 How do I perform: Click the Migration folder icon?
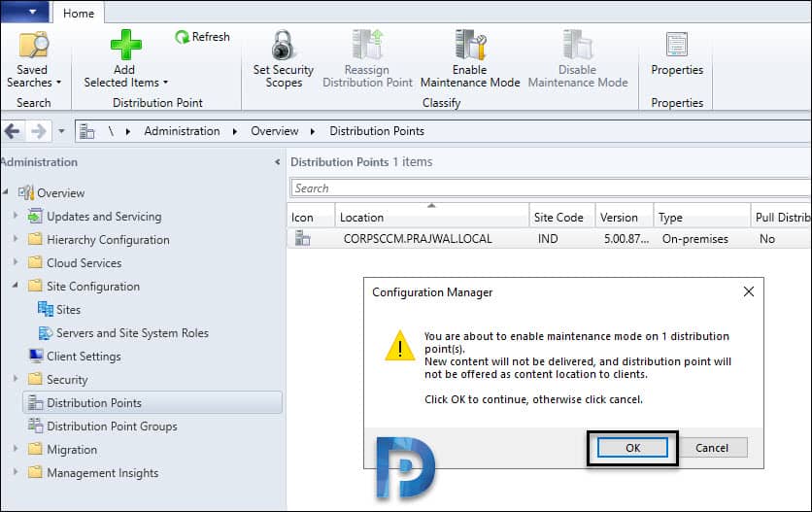pyautogui.click(x=35, y=449)
